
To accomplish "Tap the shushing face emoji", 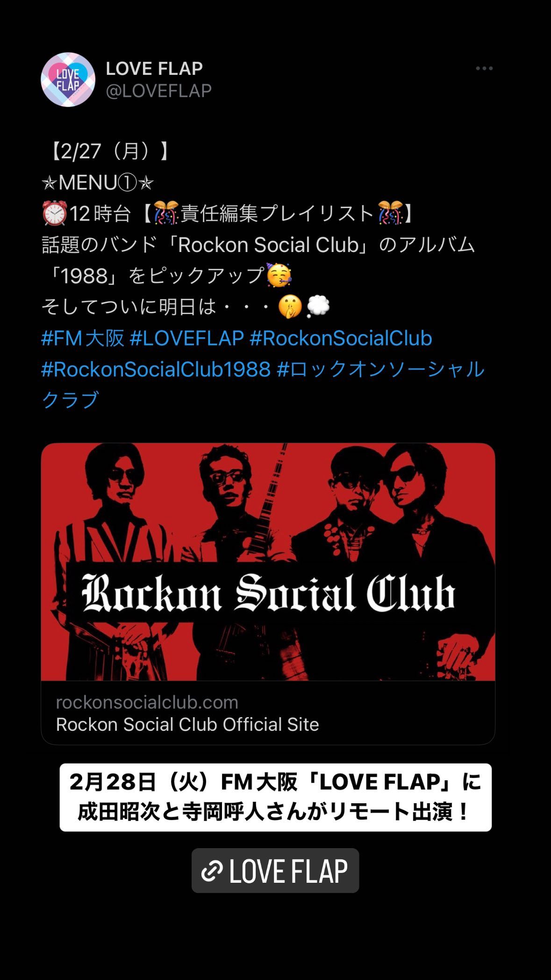I will coord(290,307).
